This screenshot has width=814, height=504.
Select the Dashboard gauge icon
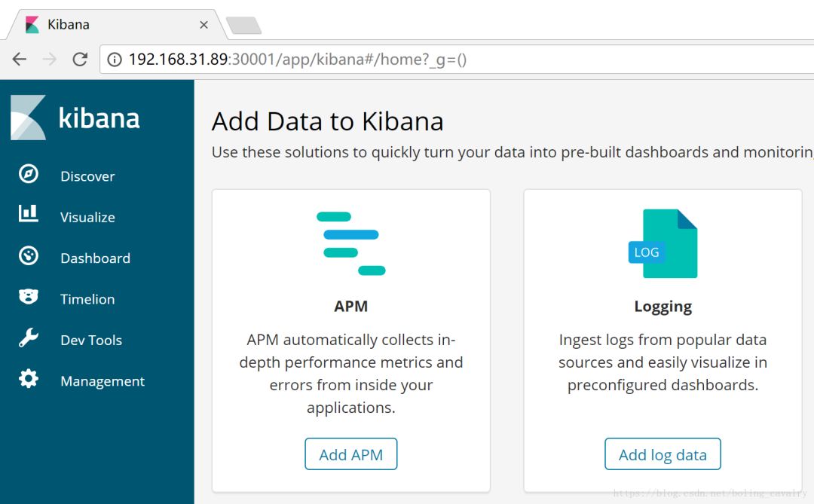[x=29, y=256]
